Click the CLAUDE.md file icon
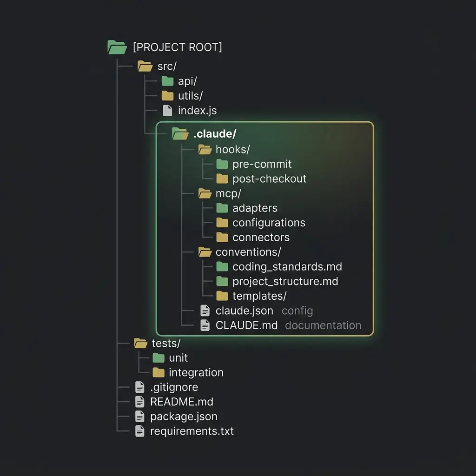Viewport: 476px width, 476px height. (205, 325)
